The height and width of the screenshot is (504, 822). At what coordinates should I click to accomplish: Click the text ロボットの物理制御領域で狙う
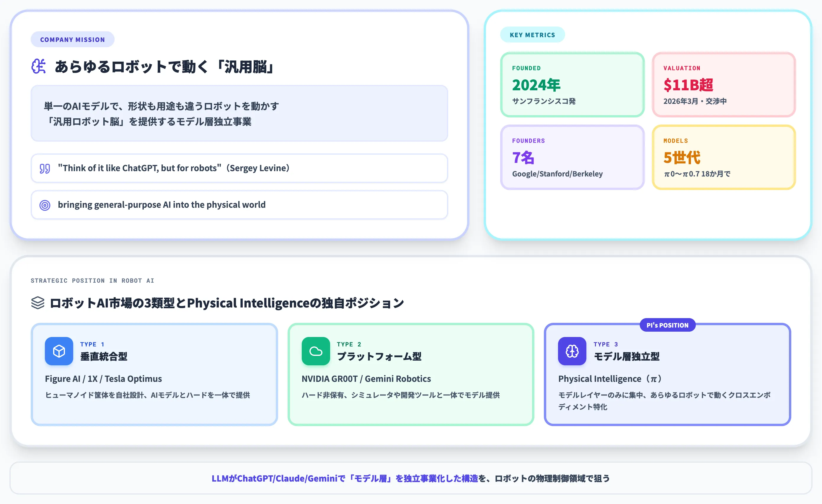click(552, 478)
